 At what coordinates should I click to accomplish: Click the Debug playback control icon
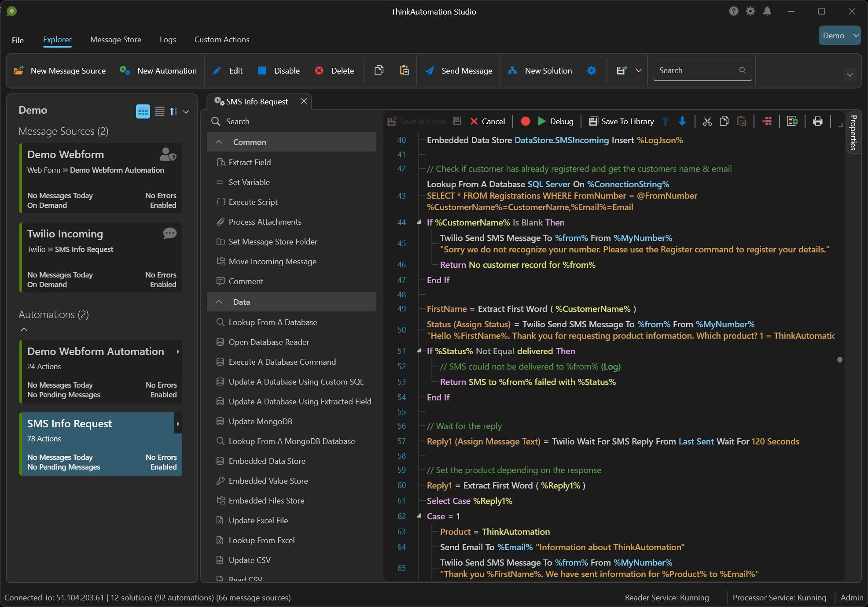(541, 122)
